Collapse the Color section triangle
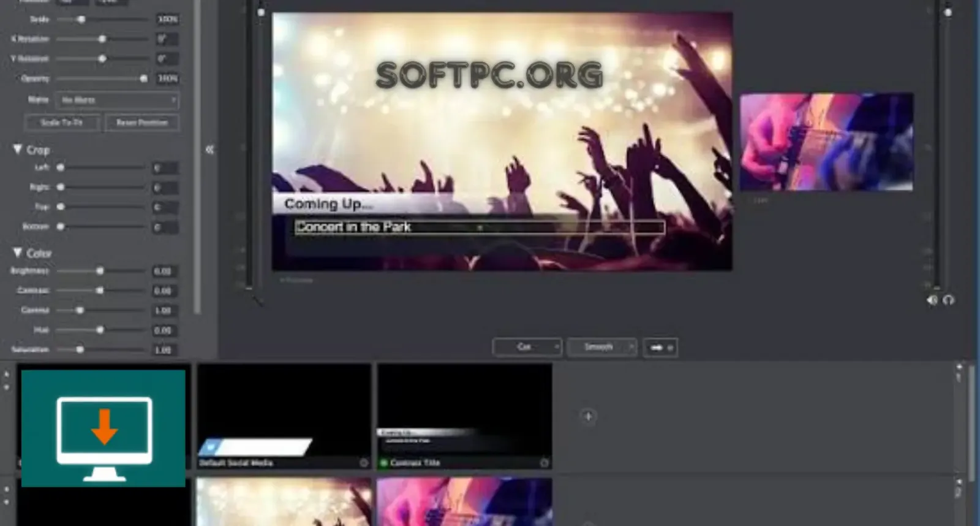This screenshot has height=526, width=980. coord(18,253)
